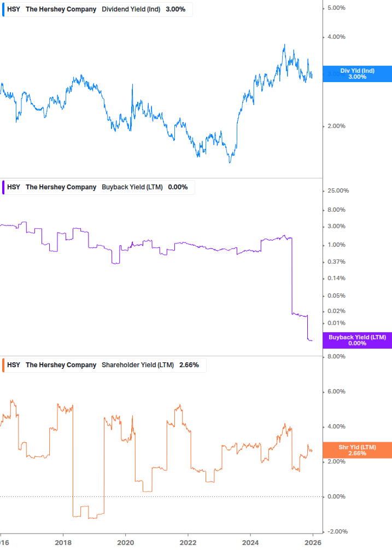
Task: Click the 6.00% tick on the shareholder yield axis
Action: click(336, 391)
